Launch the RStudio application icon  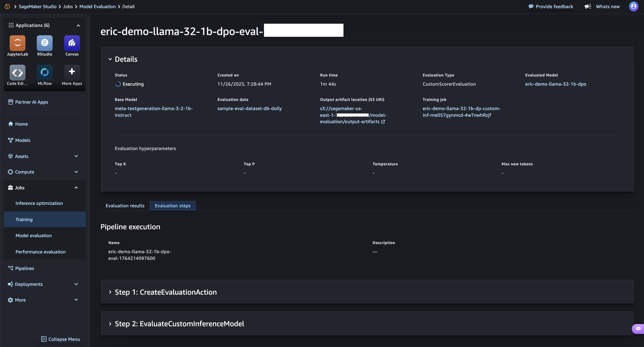[x=44, y=43]
